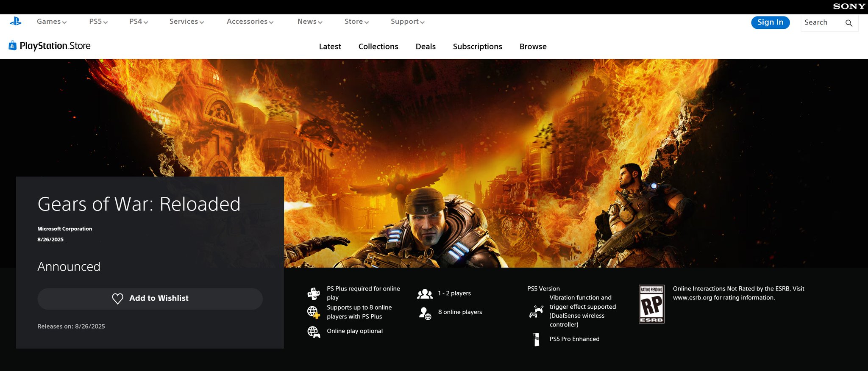Select the Browse tab
868x371 pixels.
coord(533,47)
